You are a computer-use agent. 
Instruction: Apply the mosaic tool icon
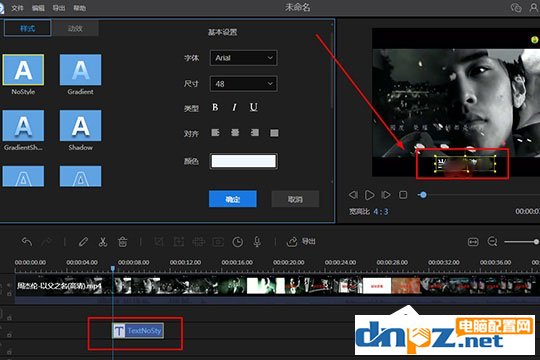[199, 242]
